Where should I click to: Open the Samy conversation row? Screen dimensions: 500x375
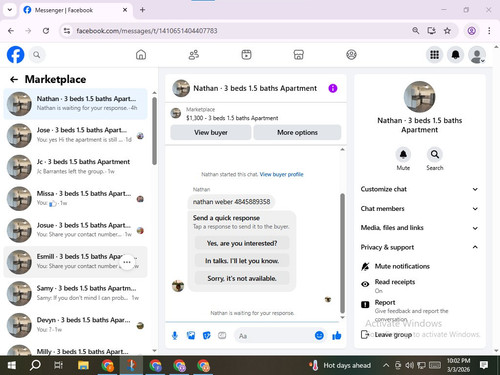click(x=75, y=293)
